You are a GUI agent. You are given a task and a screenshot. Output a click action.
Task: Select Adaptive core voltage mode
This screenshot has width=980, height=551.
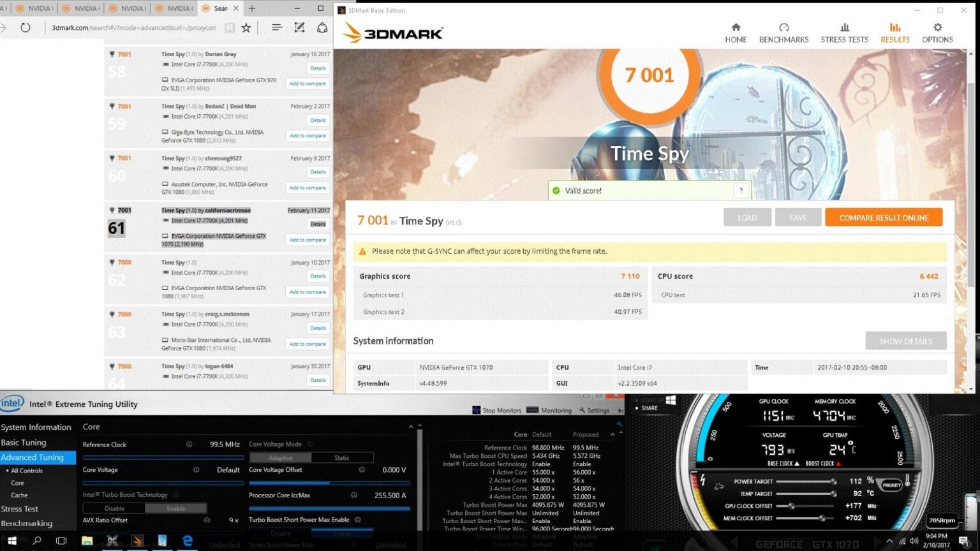point(280,458)
